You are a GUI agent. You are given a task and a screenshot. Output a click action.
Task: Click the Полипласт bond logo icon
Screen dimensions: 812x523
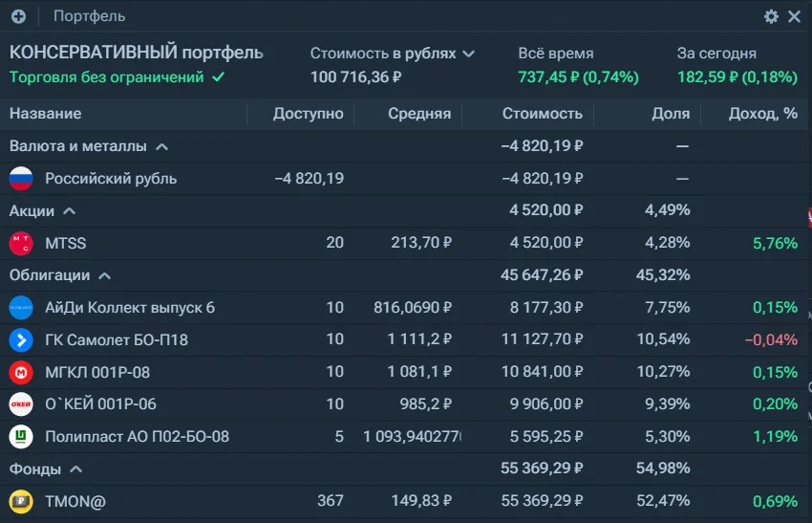coord(21,436)
